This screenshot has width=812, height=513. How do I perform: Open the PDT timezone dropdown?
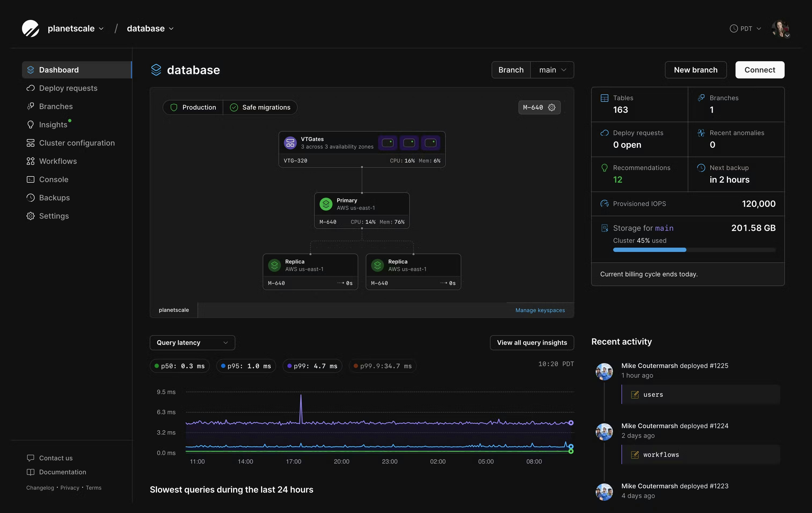click(745, 28)
